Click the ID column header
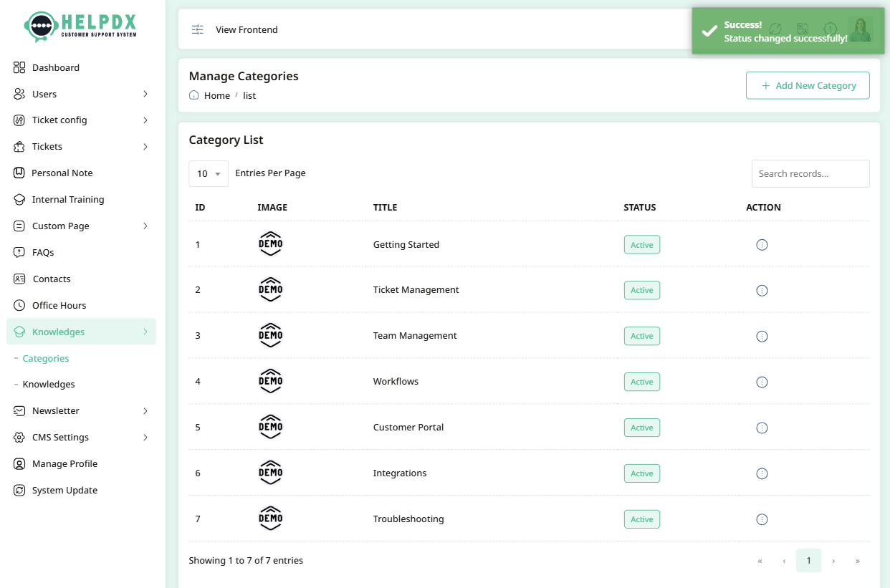 201,207
